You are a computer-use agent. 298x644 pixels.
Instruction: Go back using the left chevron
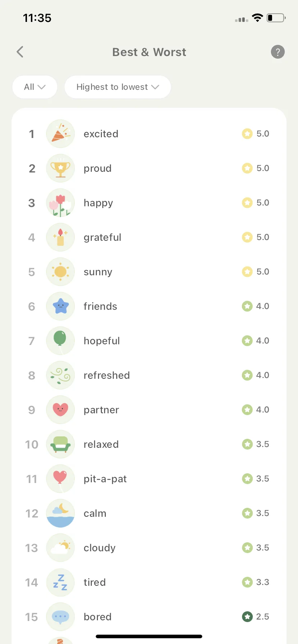point(20,52)
